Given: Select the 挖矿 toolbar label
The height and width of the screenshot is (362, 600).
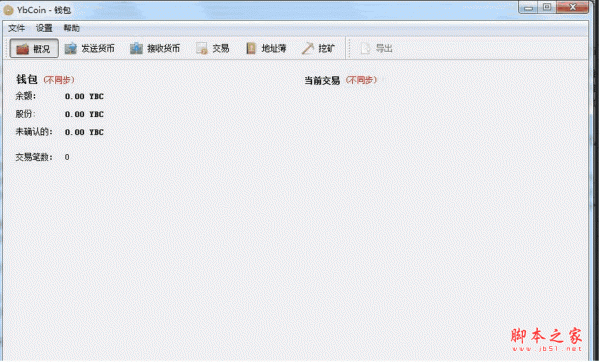Looking at the screenshot, I should coord(326,49).
